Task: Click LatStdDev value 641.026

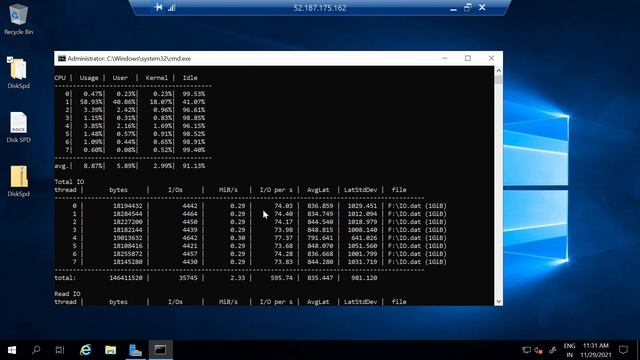Action: pyautogui.click(x=364, y=238)
